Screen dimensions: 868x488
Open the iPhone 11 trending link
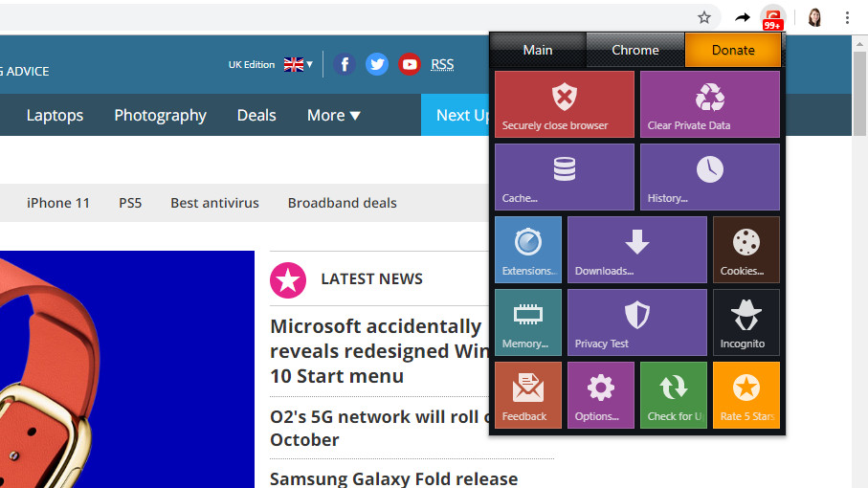(58, 203)
